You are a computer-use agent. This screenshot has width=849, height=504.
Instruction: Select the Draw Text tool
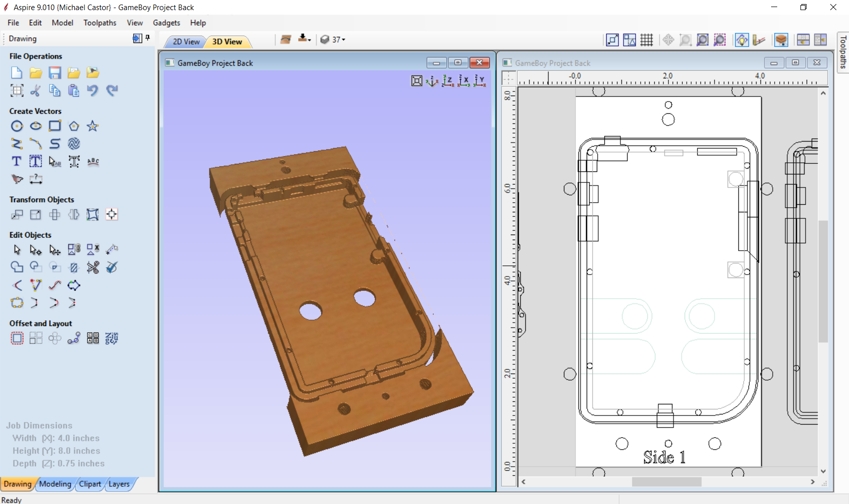17,161
